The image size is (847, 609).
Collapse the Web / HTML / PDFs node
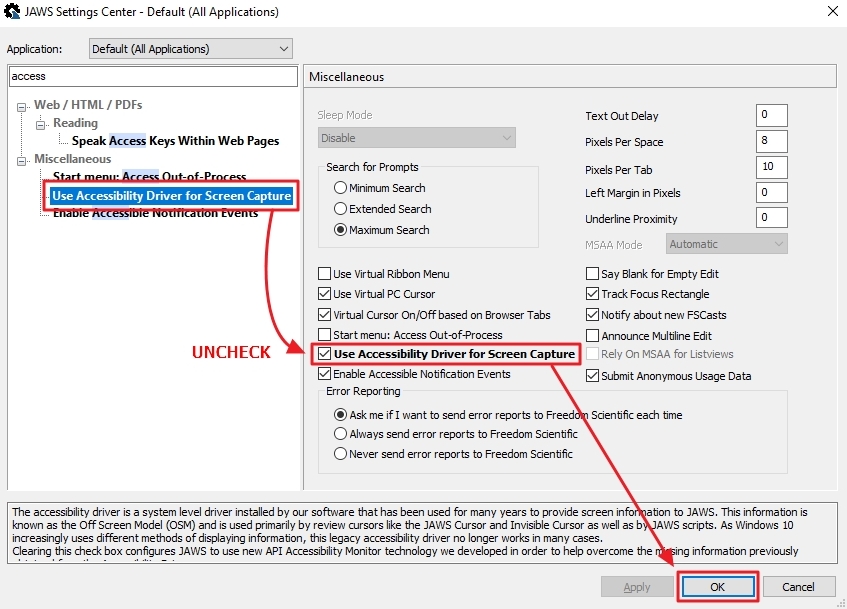pos(21,107)
